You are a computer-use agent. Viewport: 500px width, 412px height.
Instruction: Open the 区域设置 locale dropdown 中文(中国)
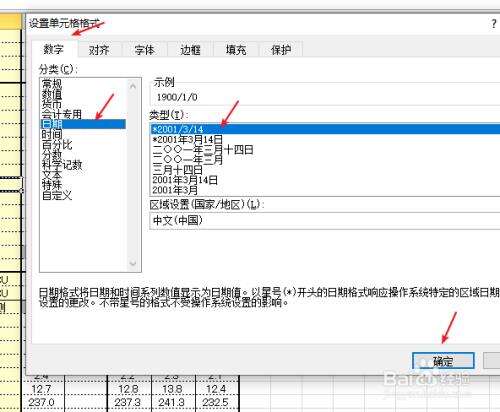325,220
